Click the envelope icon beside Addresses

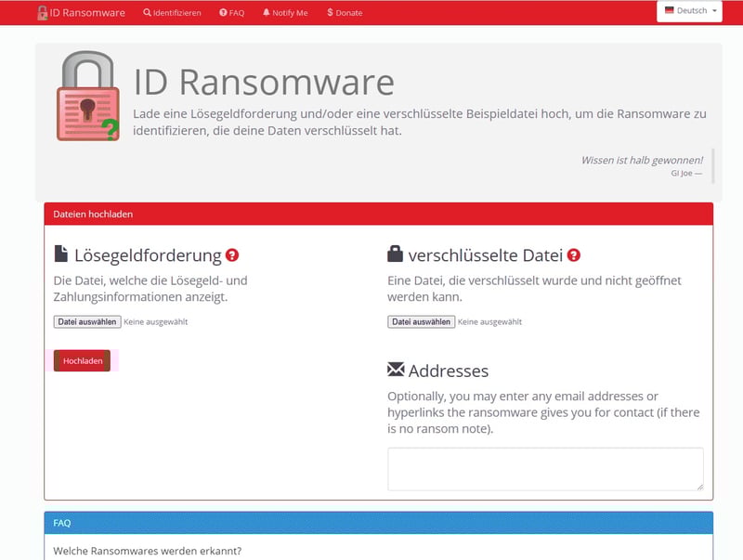coord(396,370)
